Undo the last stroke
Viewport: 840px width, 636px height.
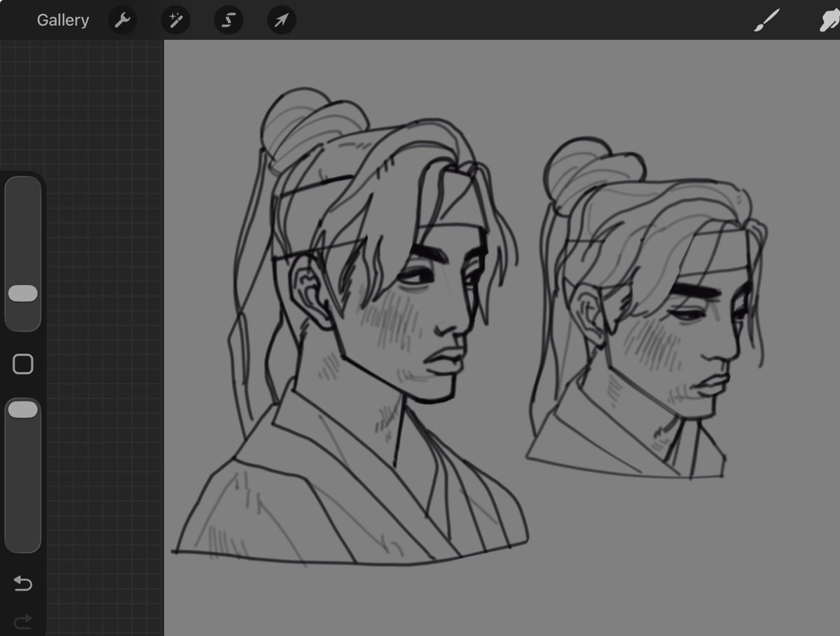(23, 583)
